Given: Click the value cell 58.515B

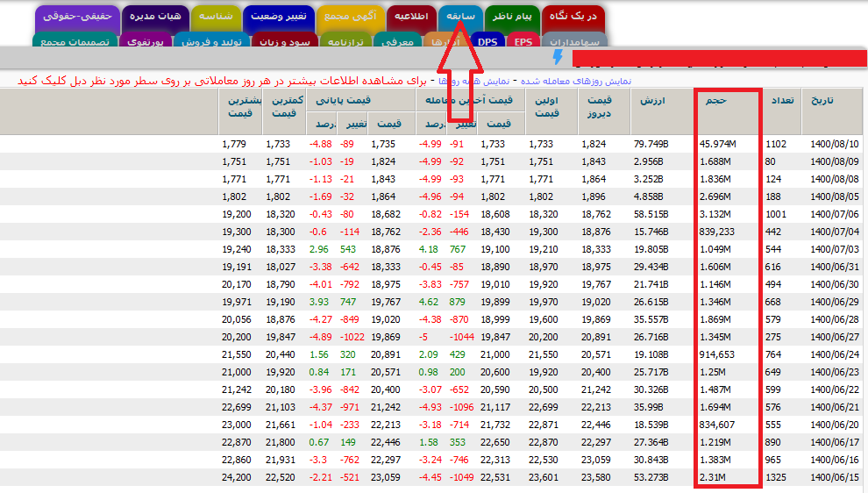Looking at the screenshot, I should (651, 214).
